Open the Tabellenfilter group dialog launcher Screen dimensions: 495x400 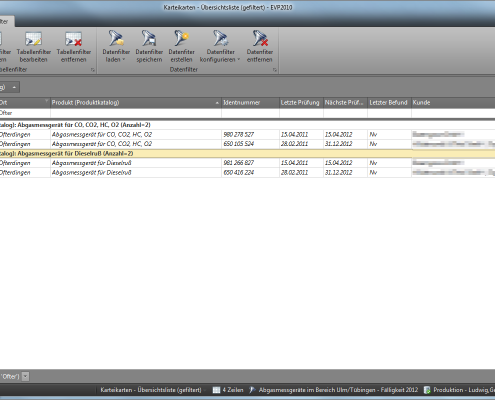[x=93, y=70]
